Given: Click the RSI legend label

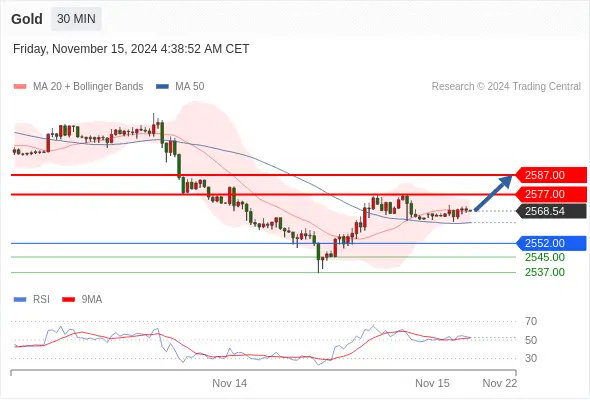Looking at the screenshot, I should 41,300.
